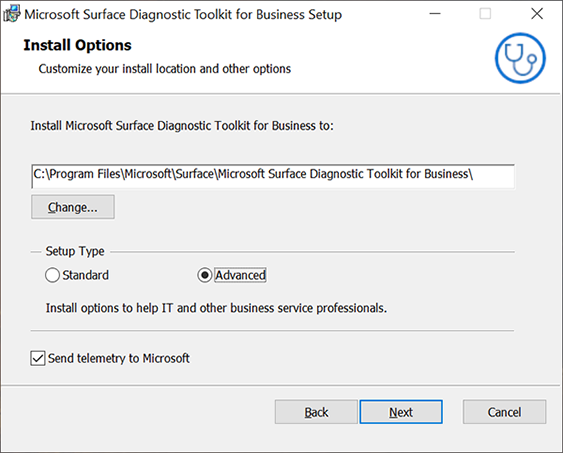
Task: Click the 'Setup Type' group label
Action: (x=75, y=251)
